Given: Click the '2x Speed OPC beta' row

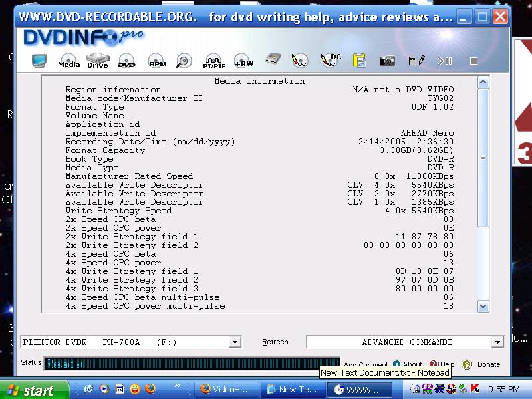Looking at the screenshot, I should click(x=259, y=219).
